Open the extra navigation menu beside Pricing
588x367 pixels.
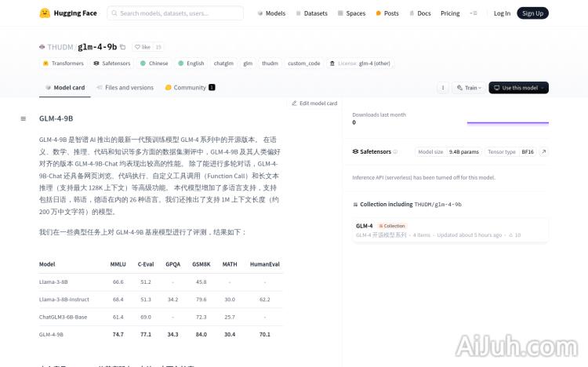point(473,13)
